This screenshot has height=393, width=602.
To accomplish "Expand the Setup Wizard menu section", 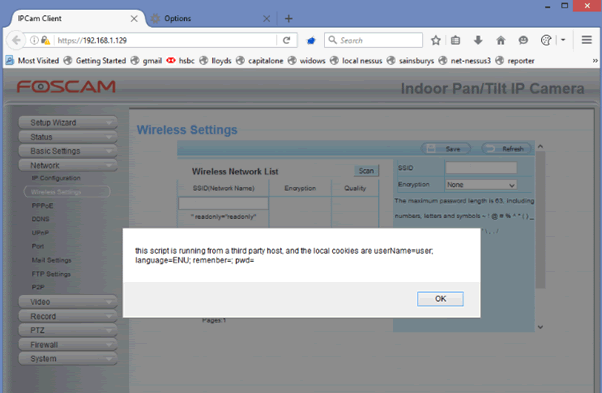I will (x=68, y=122).
